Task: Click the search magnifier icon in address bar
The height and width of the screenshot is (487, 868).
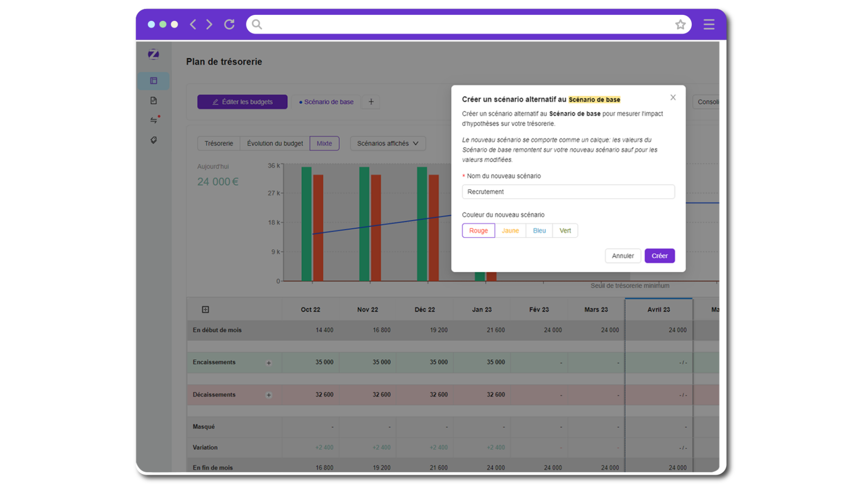Action: 257,24
